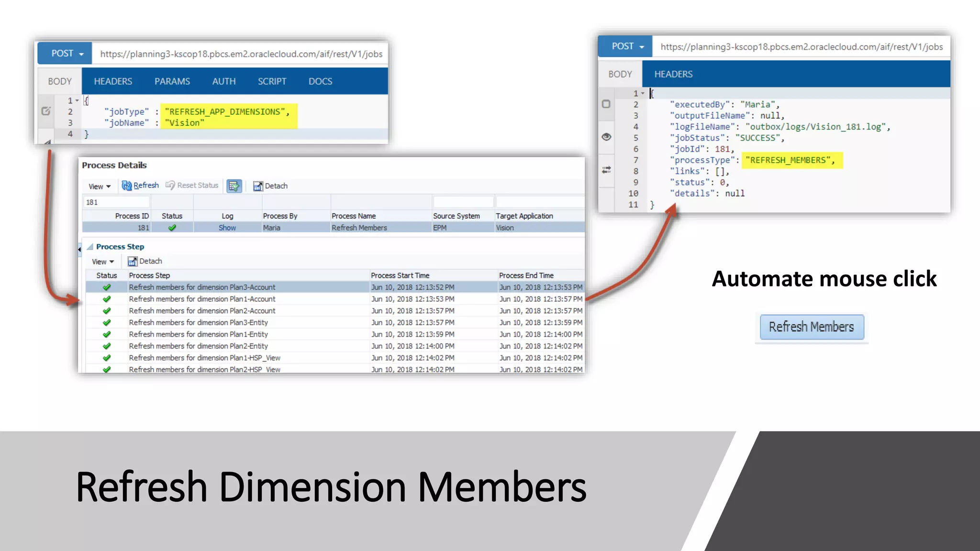This screenshot has height=551, width=980.
Task: Click the panel splitter collapse arrow left of Process Step
Action: [79, 249]
